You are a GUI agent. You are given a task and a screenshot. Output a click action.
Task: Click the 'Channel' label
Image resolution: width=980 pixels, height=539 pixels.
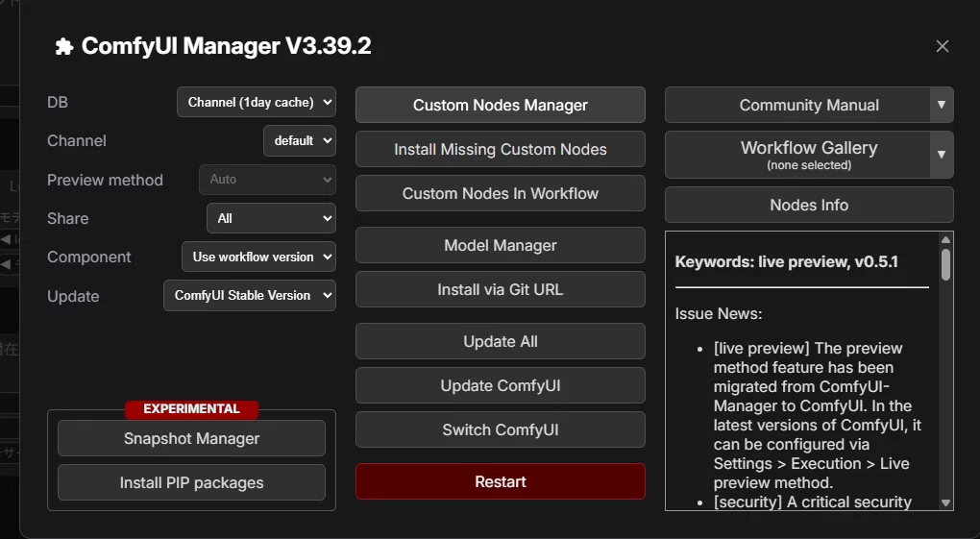tap(77, 140)
